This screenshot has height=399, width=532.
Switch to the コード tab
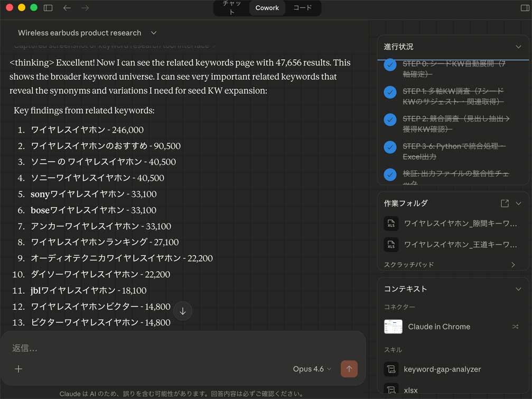tap(302, 8)
